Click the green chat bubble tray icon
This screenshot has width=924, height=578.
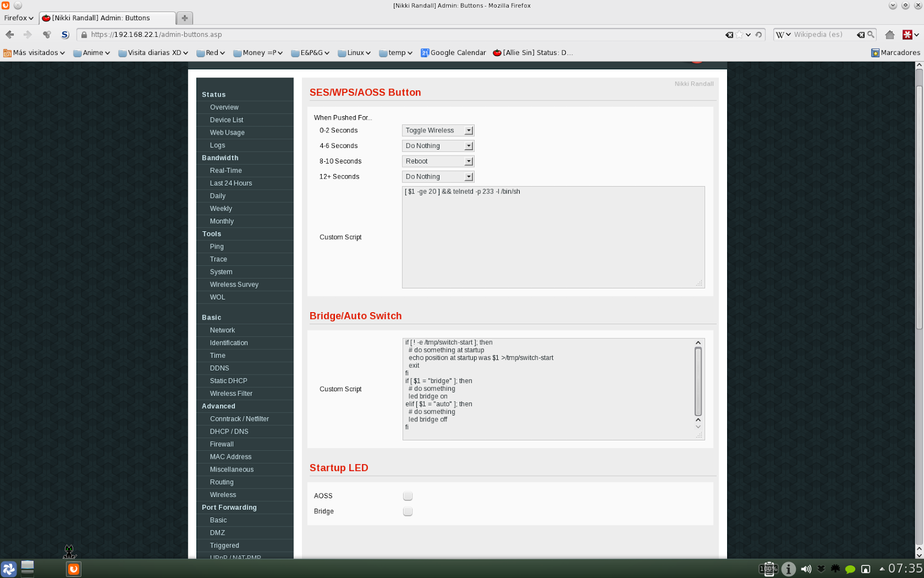(x=850, y=569)
